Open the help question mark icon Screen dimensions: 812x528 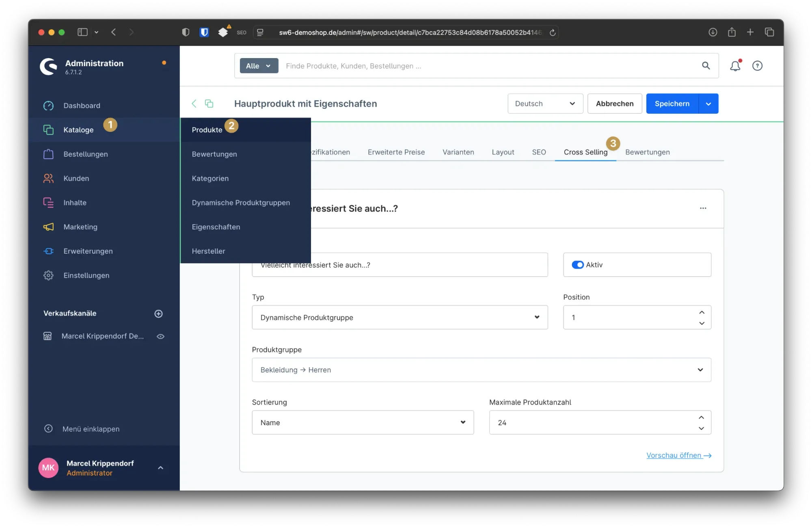(x=757, y=66)
